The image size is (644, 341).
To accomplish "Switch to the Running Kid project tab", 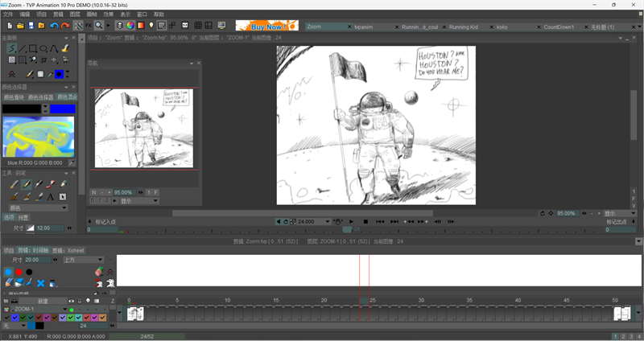I will [464, 27].
